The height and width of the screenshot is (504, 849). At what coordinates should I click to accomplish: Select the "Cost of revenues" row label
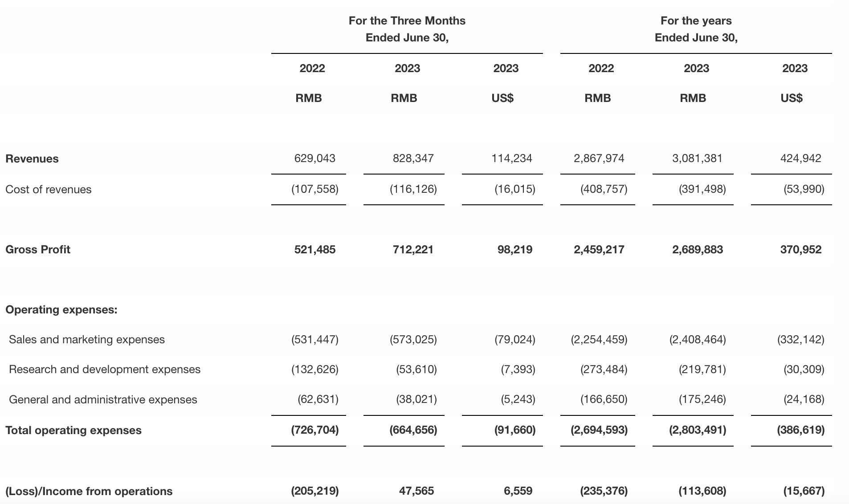point(48,190)
